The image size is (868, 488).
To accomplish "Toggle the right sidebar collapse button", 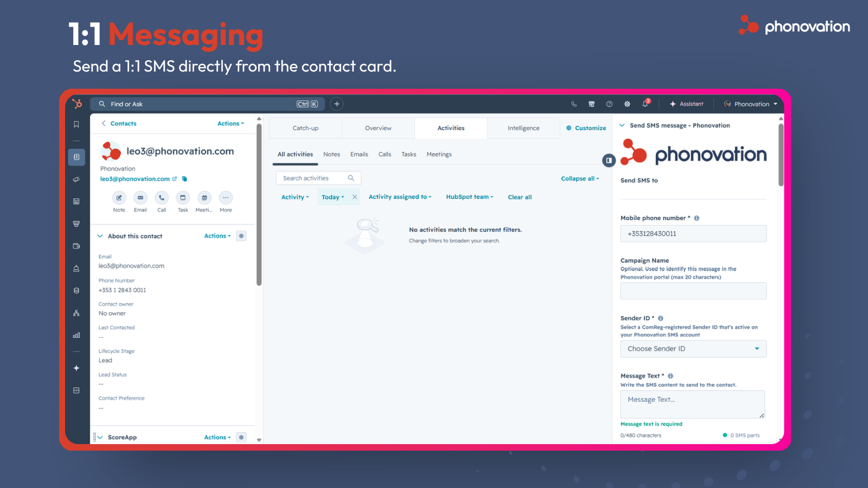I will pos(609,160).
